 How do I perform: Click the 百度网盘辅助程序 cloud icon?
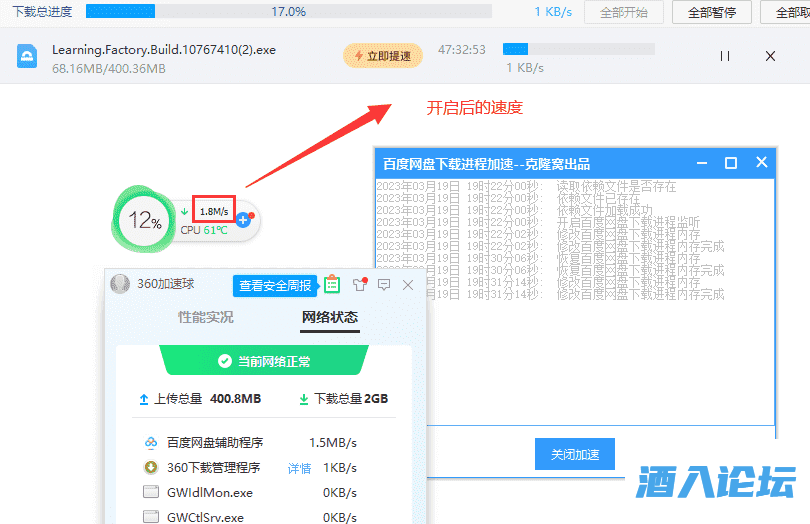click(151, 442)
